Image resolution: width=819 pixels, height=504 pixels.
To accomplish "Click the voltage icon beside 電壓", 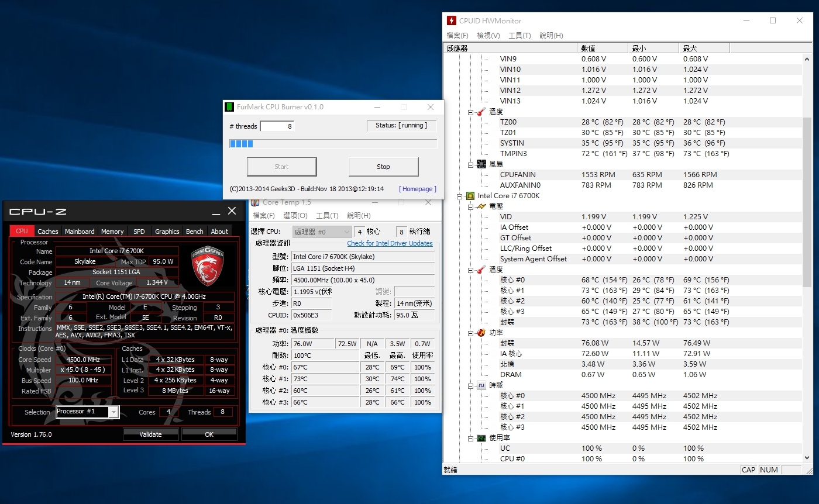I will tap(481, 206).
